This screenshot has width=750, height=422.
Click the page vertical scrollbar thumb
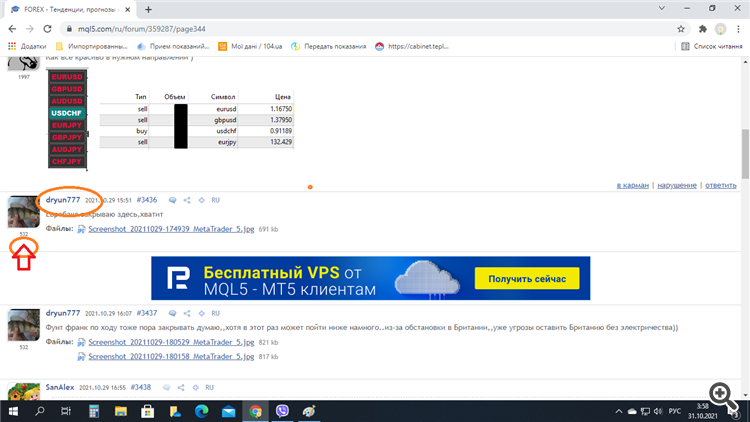[x=745, y=153]
